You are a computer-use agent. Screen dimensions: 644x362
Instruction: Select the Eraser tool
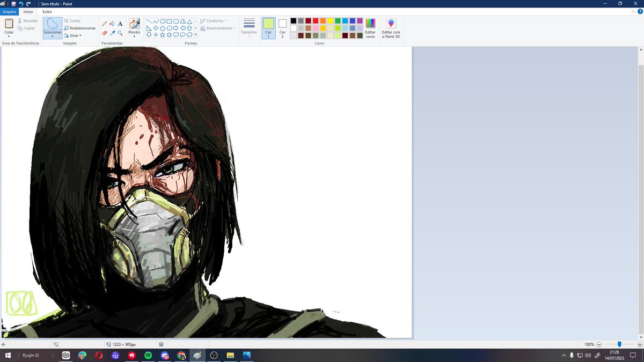[105, 33]
